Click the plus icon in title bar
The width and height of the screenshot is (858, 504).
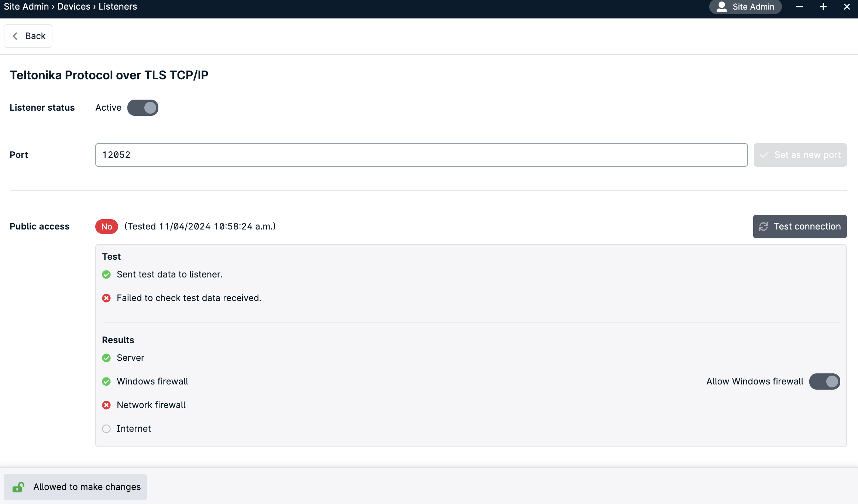(x=823, y=7)
